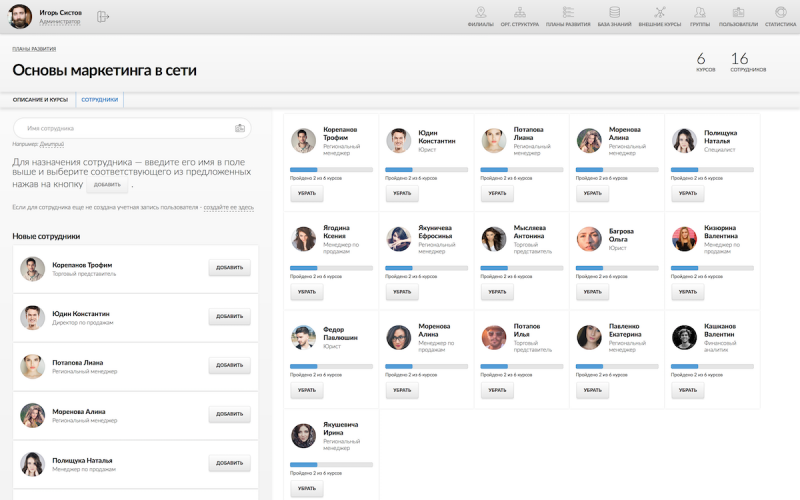Click the progress bar of Якушевича Ирина
Image resolution: width=800 pixels, height=500 pixels.
pos(330,465)
